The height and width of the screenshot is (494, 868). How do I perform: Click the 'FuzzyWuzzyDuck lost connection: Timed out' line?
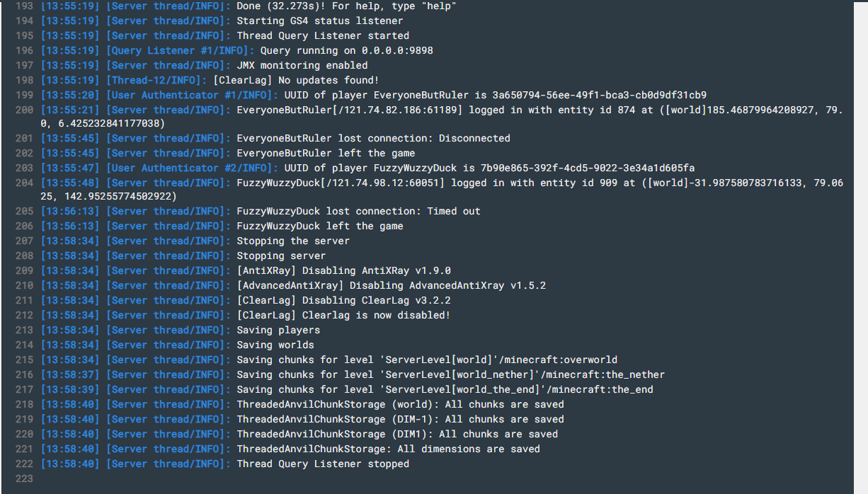(358, 211)
